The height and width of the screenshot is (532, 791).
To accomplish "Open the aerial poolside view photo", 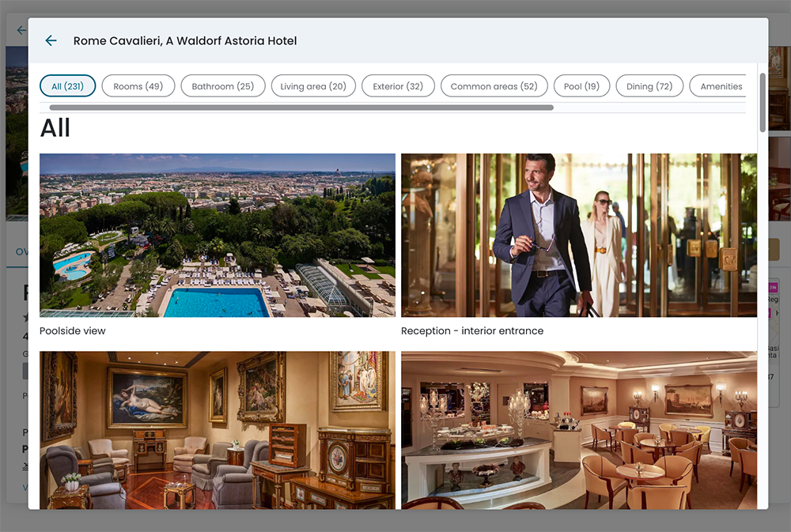I will coord(218,235).
